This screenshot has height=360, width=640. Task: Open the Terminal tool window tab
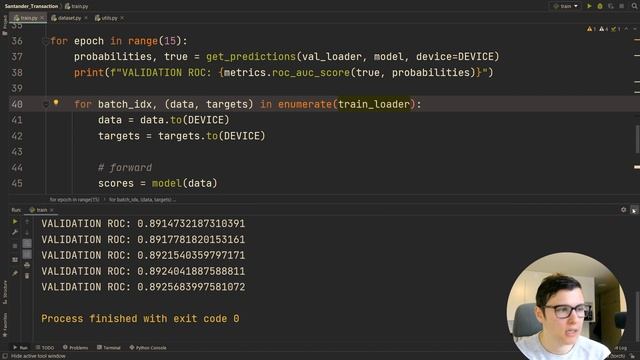[x=109, y=347]
